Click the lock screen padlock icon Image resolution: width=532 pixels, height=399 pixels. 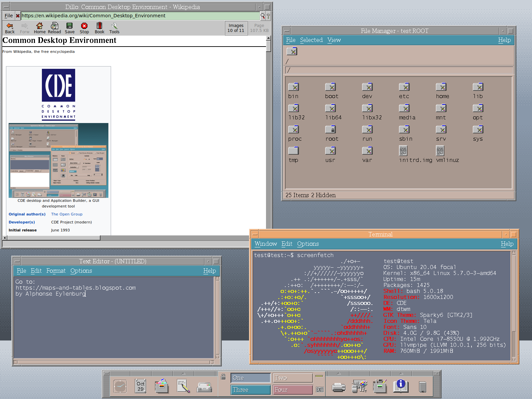pyautogui.click(x=223, y=377)
